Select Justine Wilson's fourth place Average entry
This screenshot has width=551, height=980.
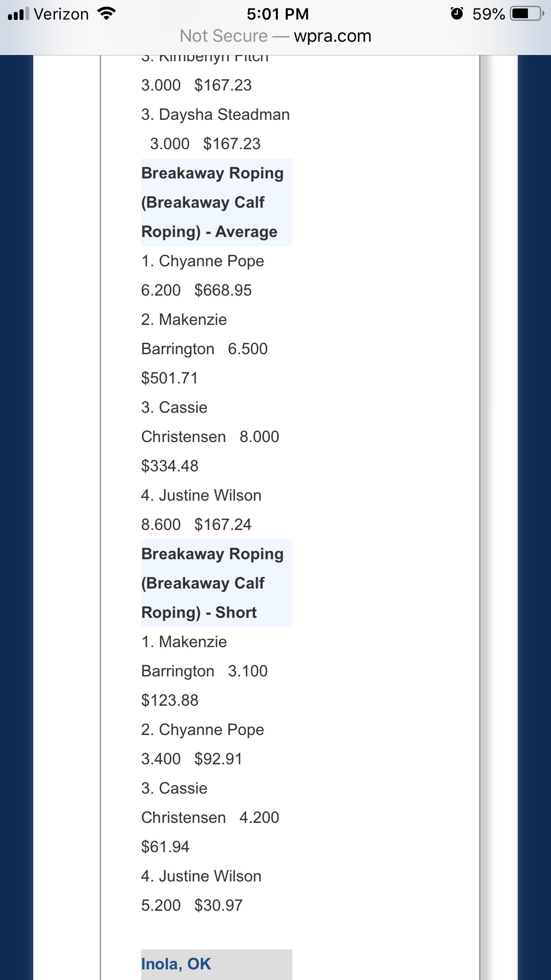[x=201, y=495]
